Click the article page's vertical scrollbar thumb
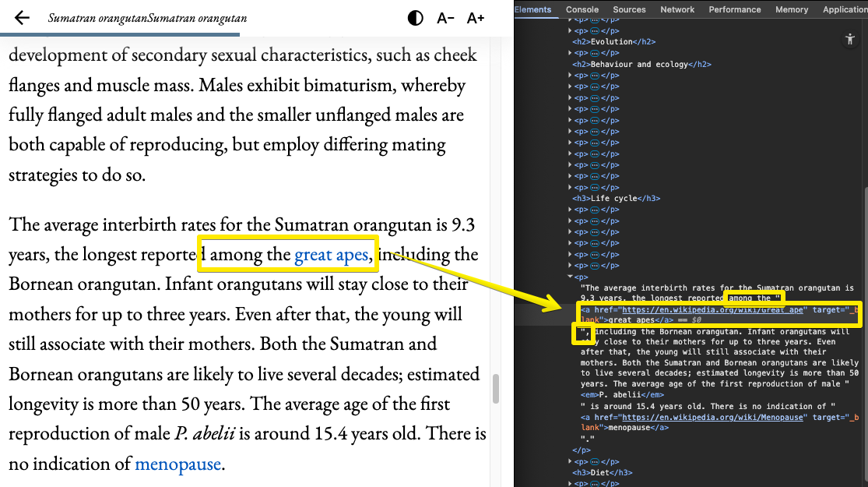868x487 pixels. pos(494,389)
